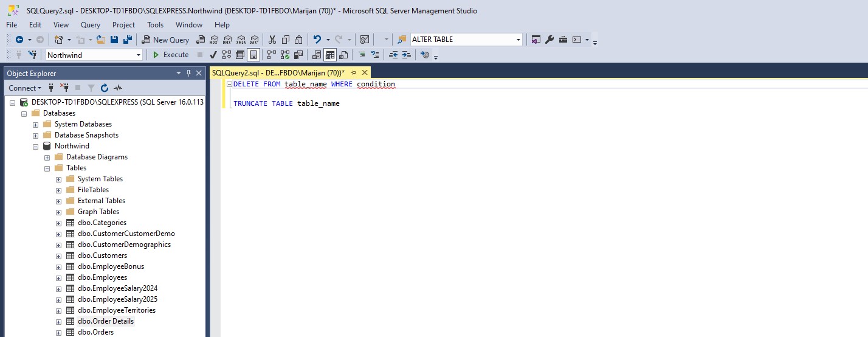Click the New Query button
The width and height of the screenshot is (868, 337).
[166, 40]
